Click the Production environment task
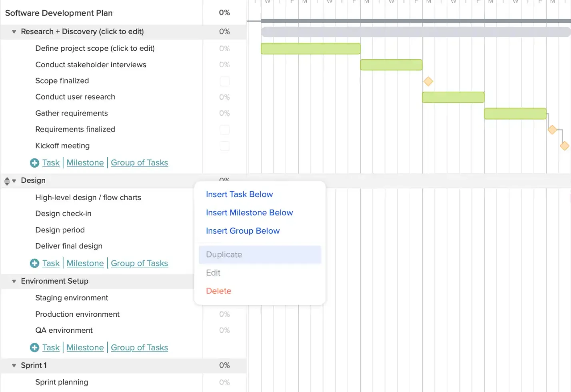The height and width of the screenshot is (392, 571). point(77,314)
